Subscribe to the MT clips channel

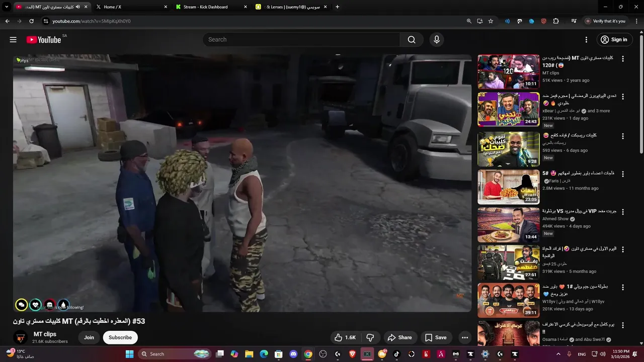click(120, 337)
